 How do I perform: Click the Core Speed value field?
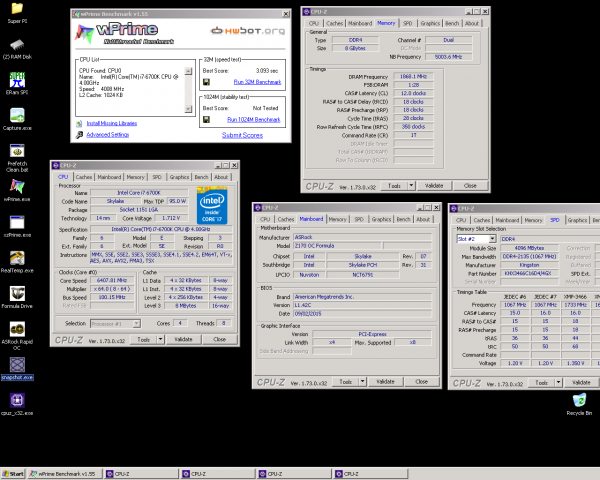click(x=112, y=281)
